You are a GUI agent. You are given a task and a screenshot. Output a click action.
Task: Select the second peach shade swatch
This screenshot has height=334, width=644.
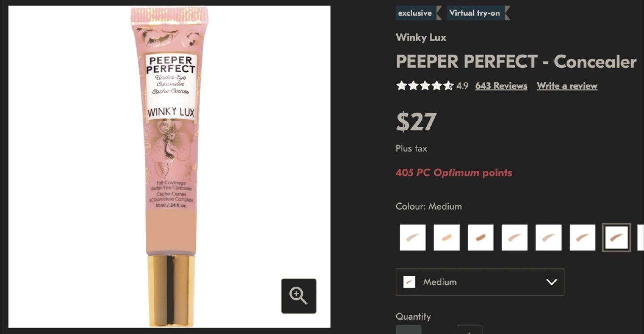coord(446,238)
